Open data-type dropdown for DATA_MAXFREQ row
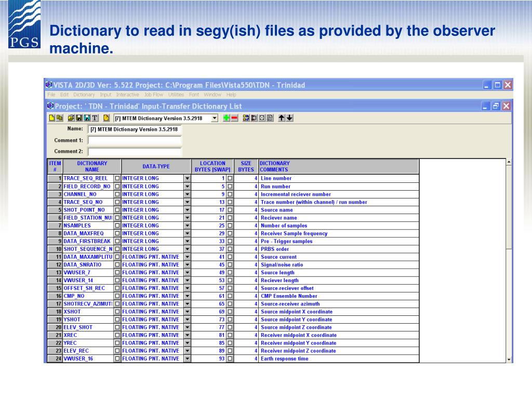The height and width of the screenshot is (399, 532). 187,233
